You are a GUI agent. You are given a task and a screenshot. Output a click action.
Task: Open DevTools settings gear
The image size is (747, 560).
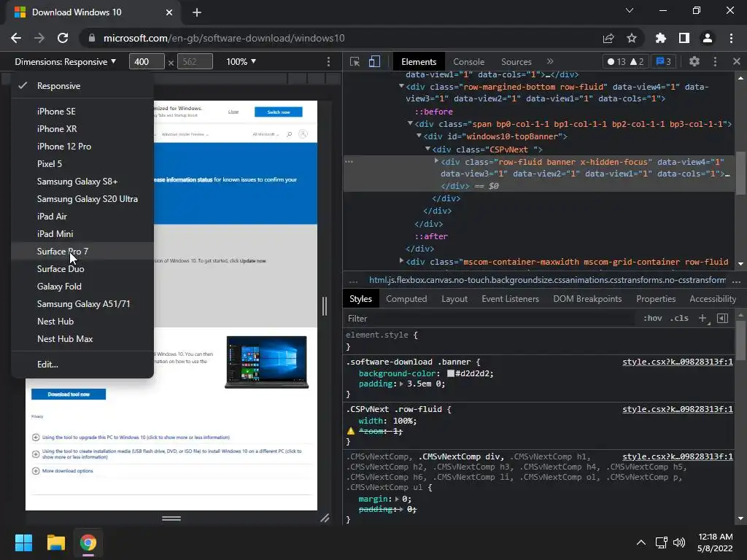pos(694,61)
